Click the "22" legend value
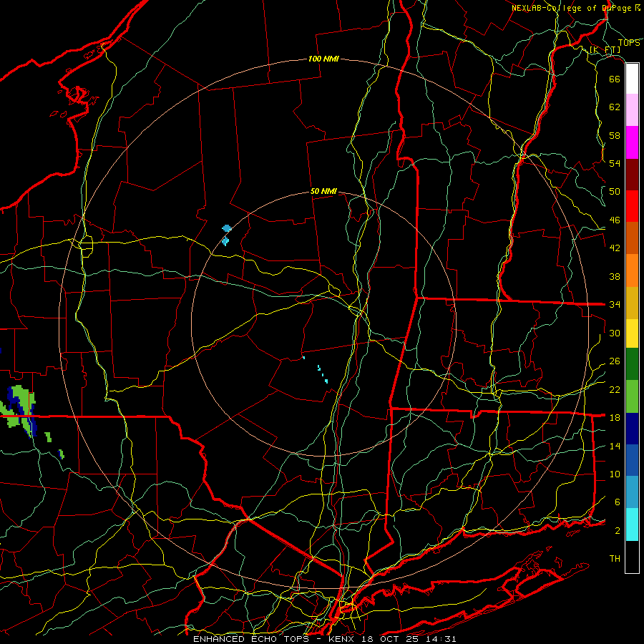Viewport: 644px width, 644px height. coord(615,389)
